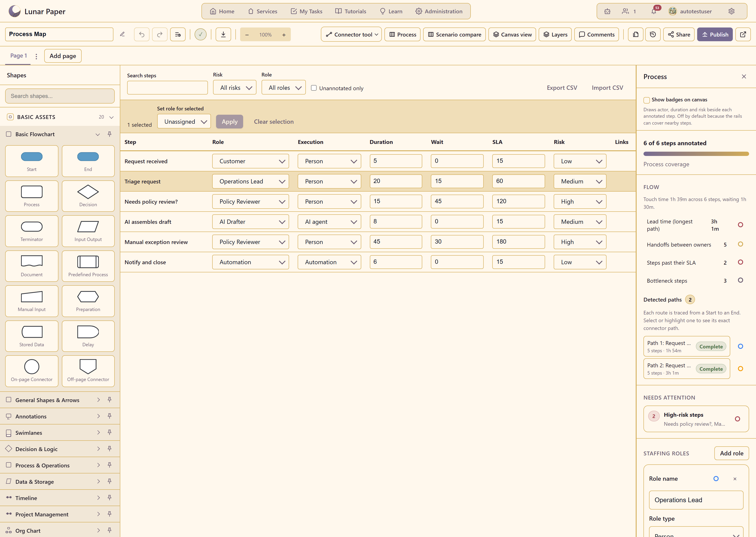
Task: Click Clear selection
Action: coord(274,122)
